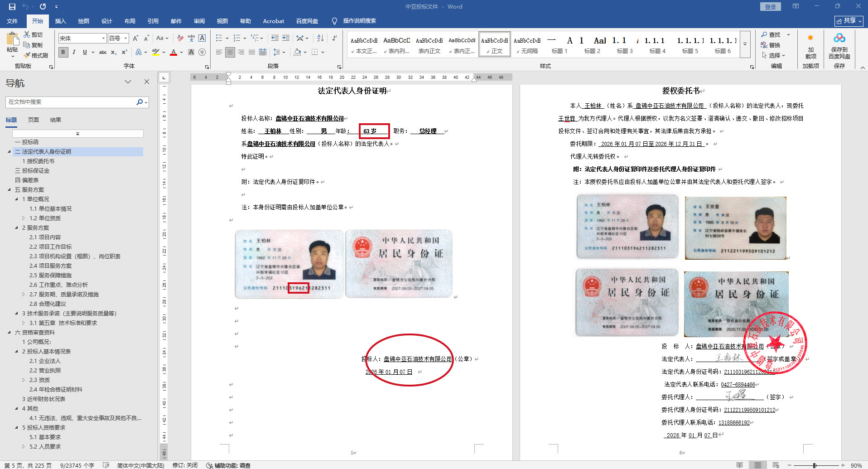Viewport: 868px width, 469px height.
Task: Open the 布局 (Layout) ribbon tab
Action: tap(130, 21)
